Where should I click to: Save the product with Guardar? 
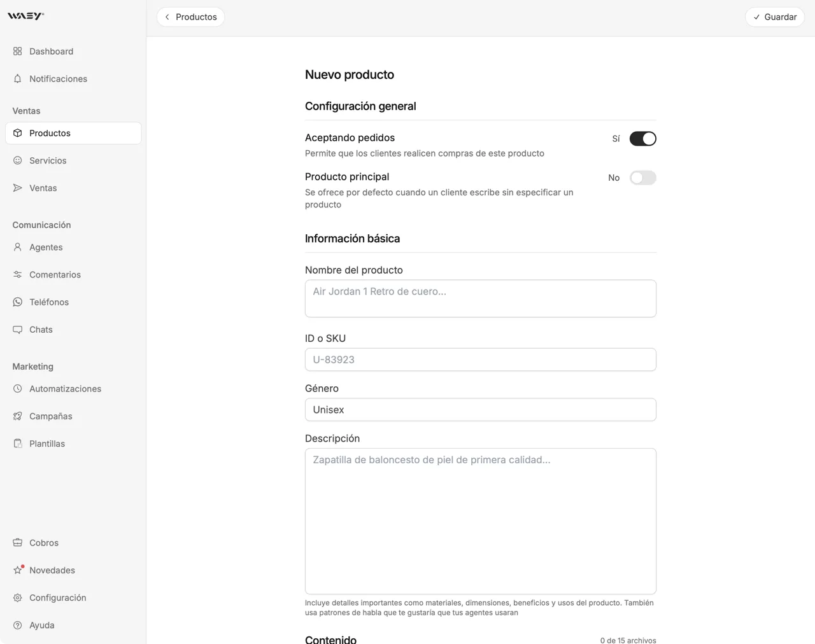774,17
